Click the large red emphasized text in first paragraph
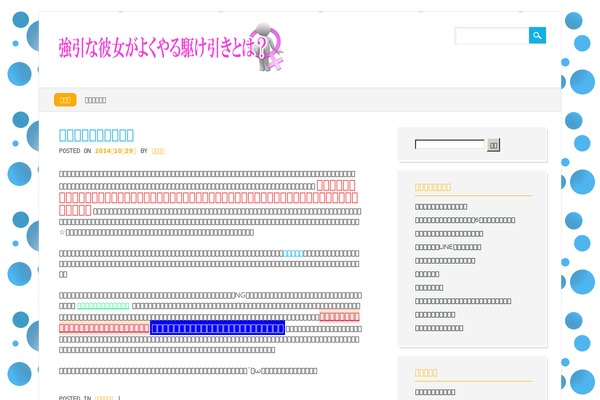Image resolution: width=600 pixels, height=400 pixels. tap(209, 198)
